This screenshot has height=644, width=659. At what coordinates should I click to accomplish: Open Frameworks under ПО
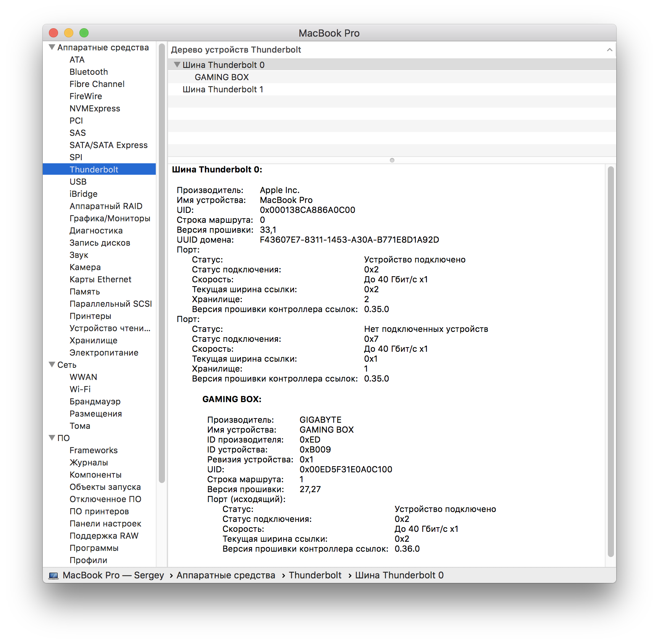click(x=94, y=450)
